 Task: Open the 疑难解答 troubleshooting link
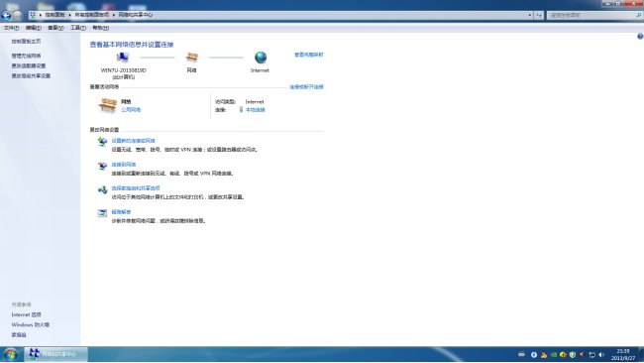pyautogui.click(x=121, y=211)
